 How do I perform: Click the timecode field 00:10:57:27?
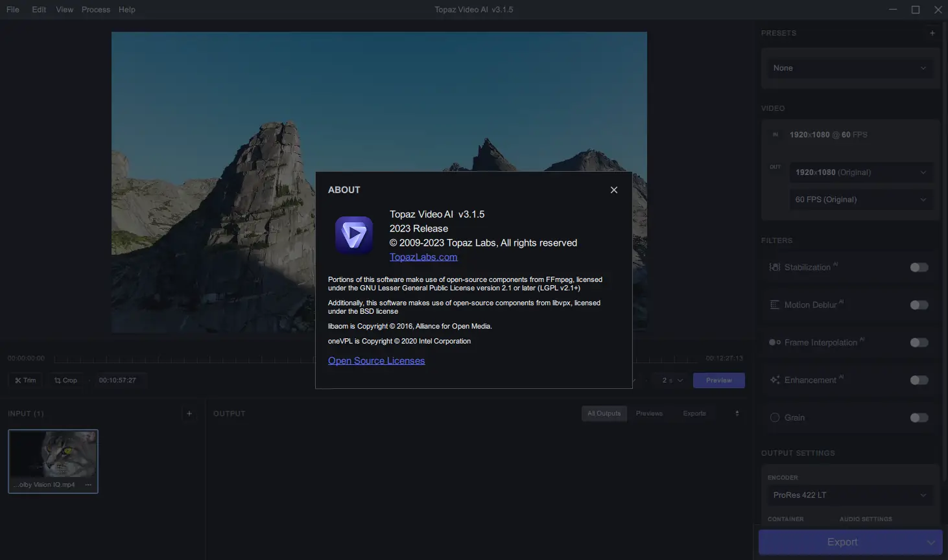117,380
